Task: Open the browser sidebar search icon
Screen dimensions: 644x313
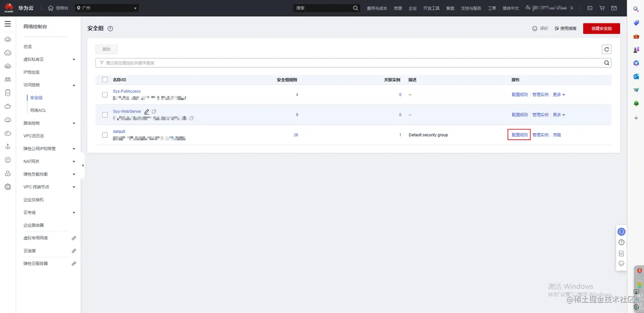Action: [x=636, y=9]
